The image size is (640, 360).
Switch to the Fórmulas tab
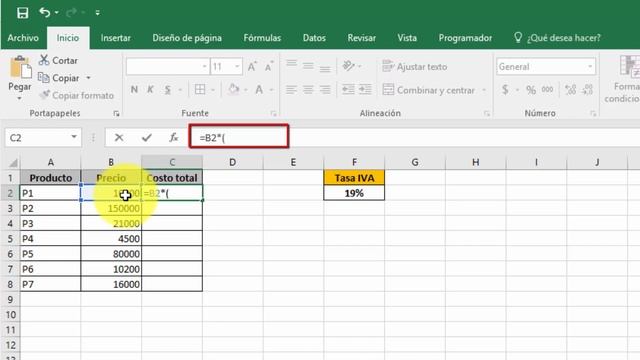click(x=262, y=38)
